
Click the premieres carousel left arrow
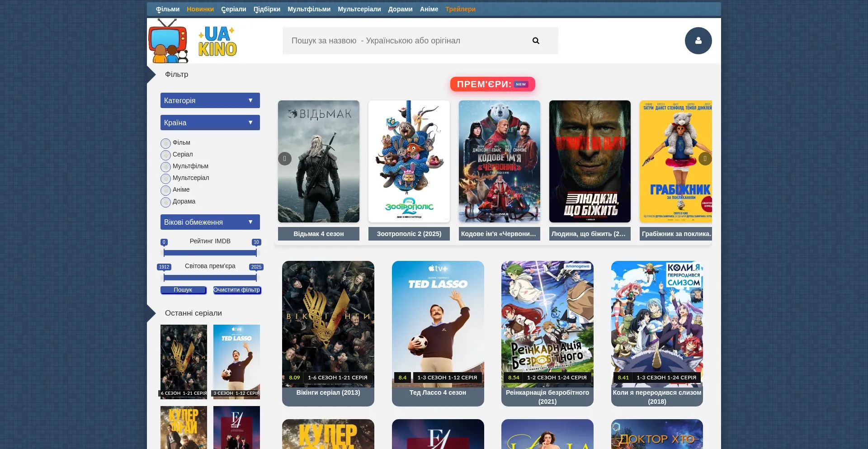pos(285,159)
